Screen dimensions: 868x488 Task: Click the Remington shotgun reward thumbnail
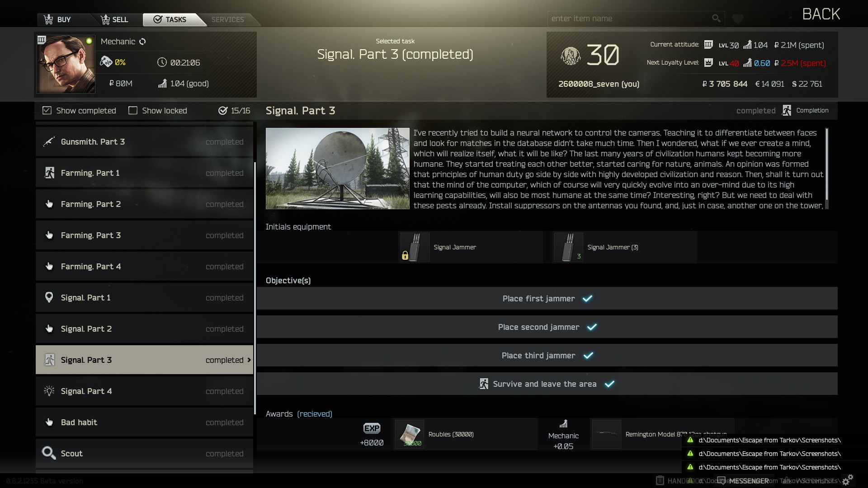pos(606,434)
